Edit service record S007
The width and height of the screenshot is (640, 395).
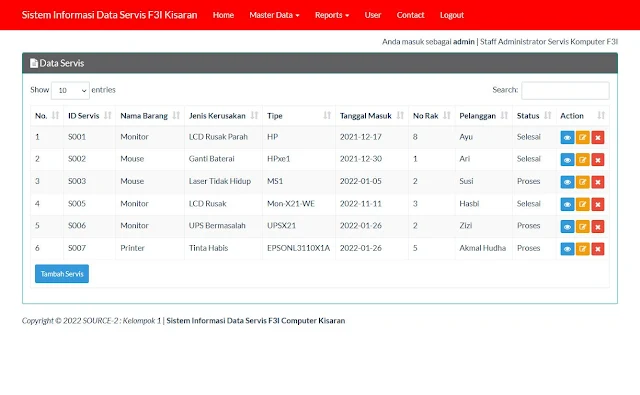pyautogui.click(x=583, y=249)
